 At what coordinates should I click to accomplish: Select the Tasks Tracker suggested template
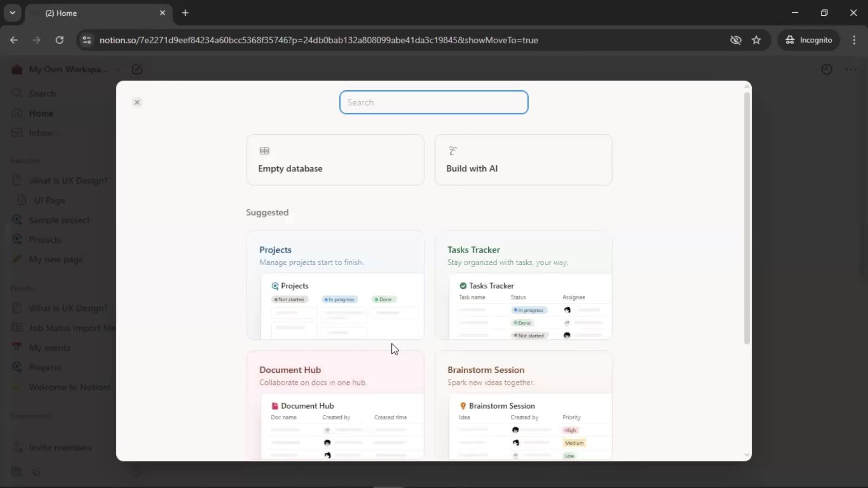coord(523,285)
